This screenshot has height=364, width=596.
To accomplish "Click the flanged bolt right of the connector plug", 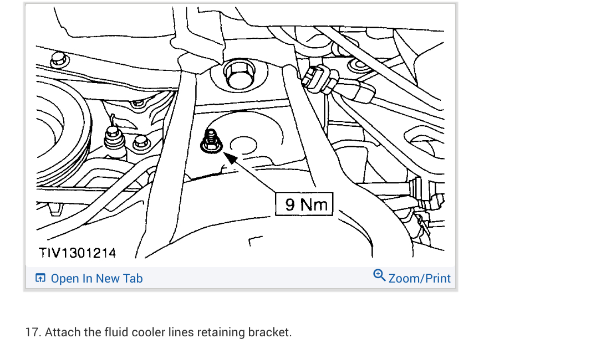I will point(359,66).
